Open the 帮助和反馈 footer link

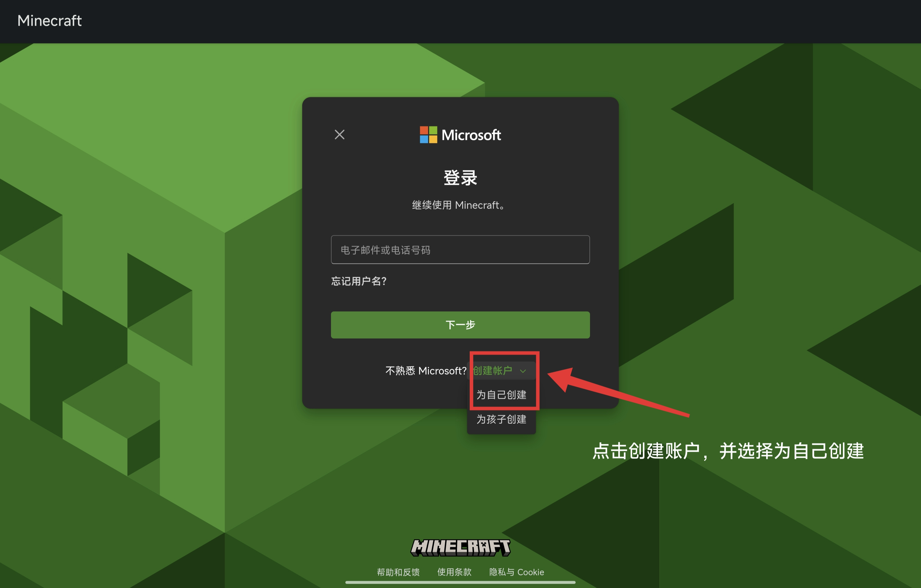398,572
